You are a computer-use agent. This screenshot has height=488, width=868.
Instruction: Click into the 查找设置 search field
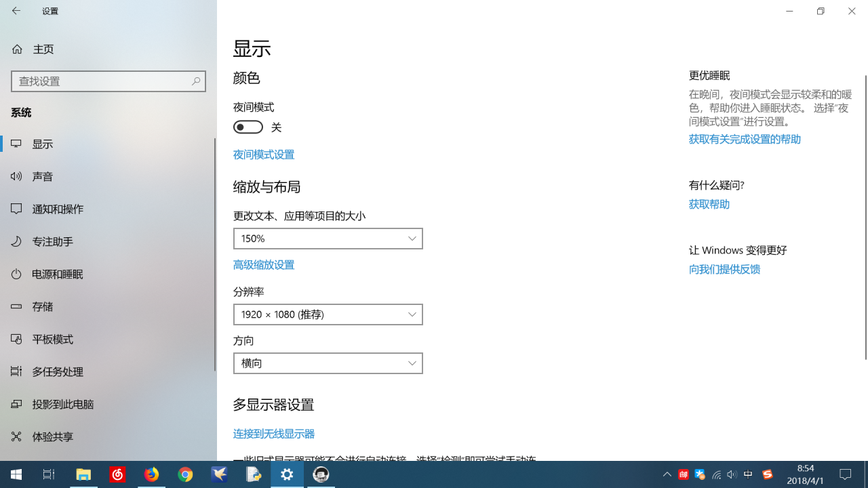click(108, 81)
